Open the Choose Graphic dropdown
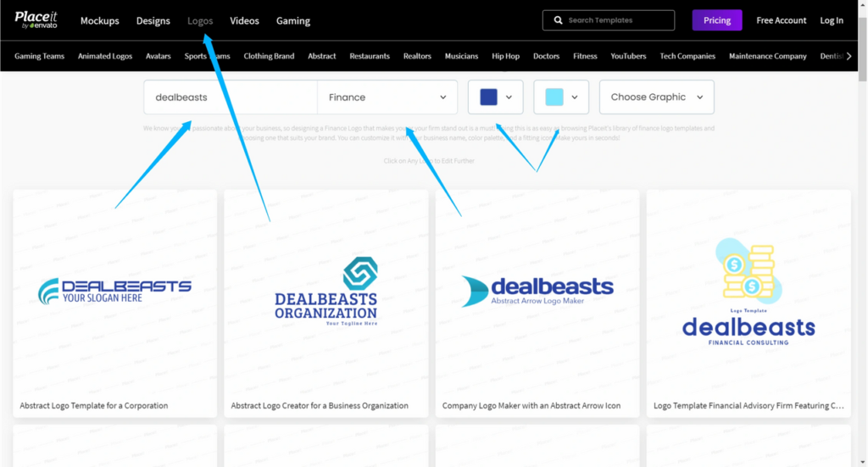Screen dimensions: 868x467 (657, 97)
